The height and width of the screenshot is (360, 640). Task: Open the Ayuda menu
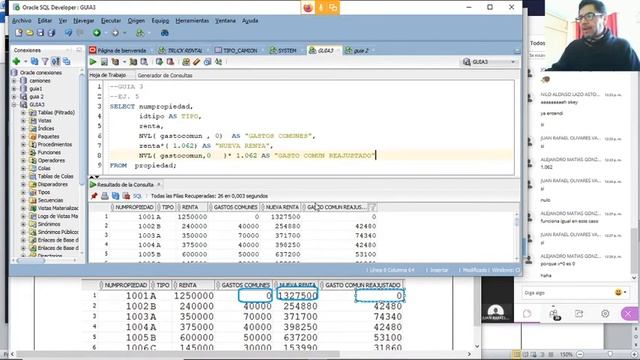tap(250, 20)
